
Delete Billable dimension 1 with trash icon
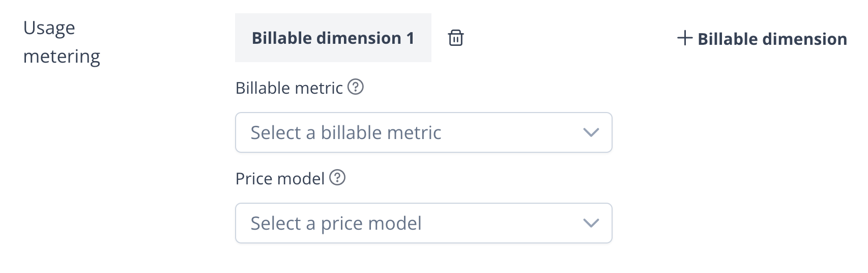[x=455, y=38]
